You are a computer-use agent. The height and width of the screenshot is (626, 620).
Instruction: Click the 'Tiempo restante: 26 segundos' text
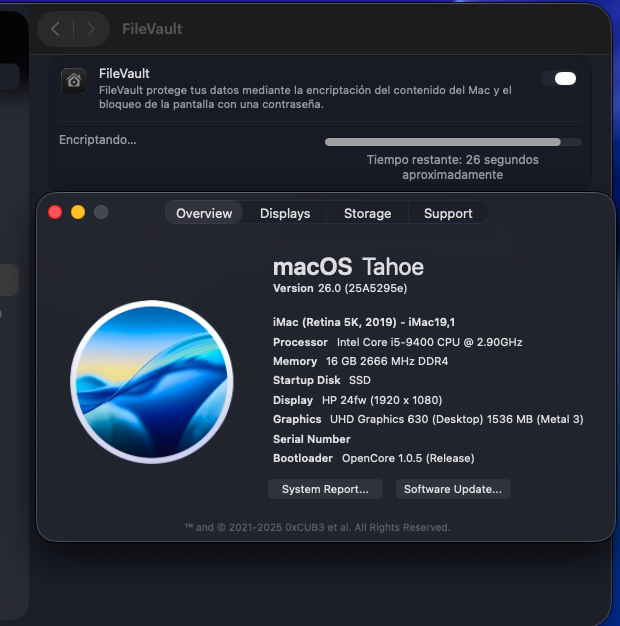tap(453, 160)
